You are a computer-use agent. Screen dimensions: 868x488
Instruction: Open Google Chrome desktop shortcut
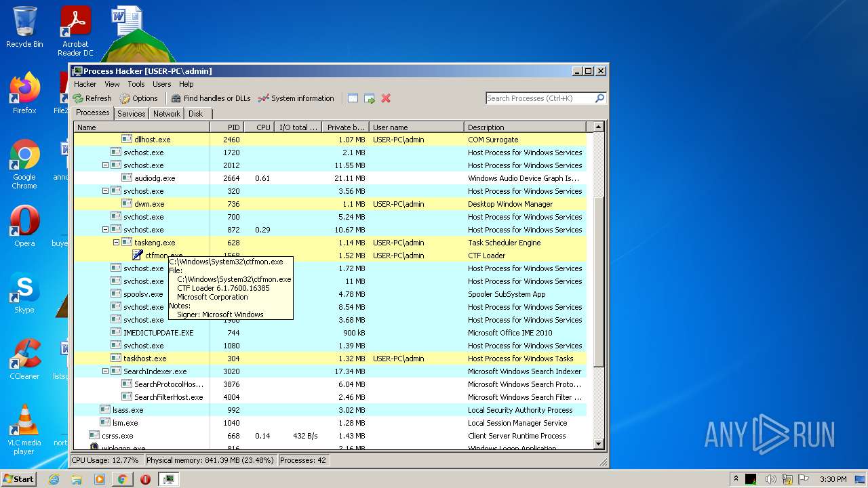point(24,164)
